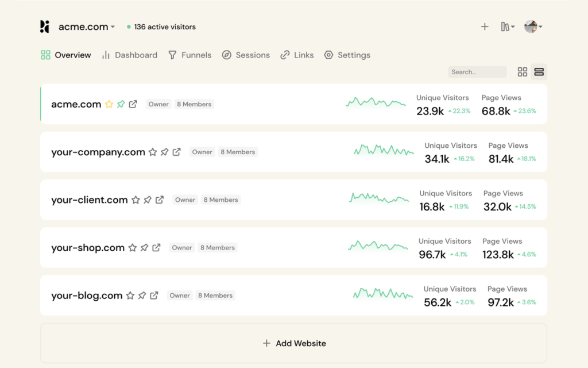Image resolution: width=588 pixels, height=368 pixels.
Task: Focus the Search input field
Action: [x=477, y=72]
